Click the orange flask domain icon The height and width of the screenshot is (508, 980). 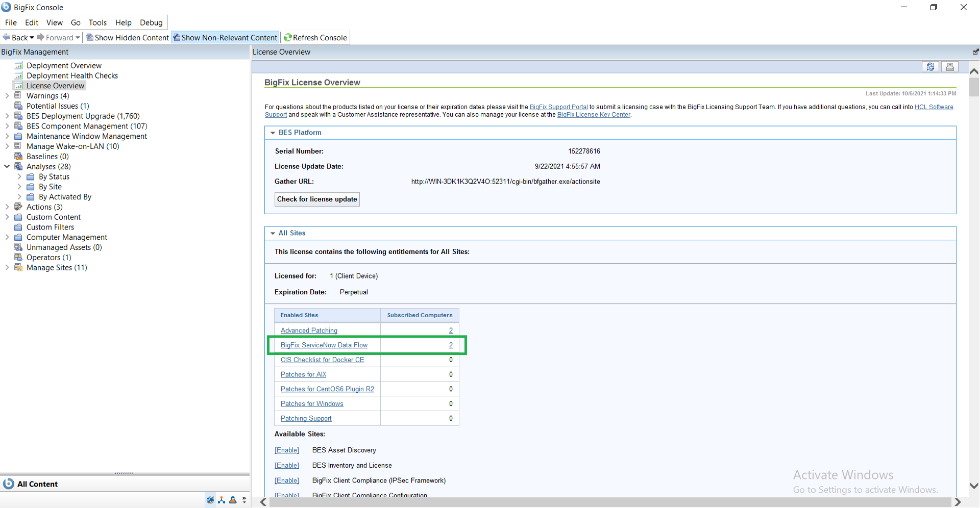[233, 500]
